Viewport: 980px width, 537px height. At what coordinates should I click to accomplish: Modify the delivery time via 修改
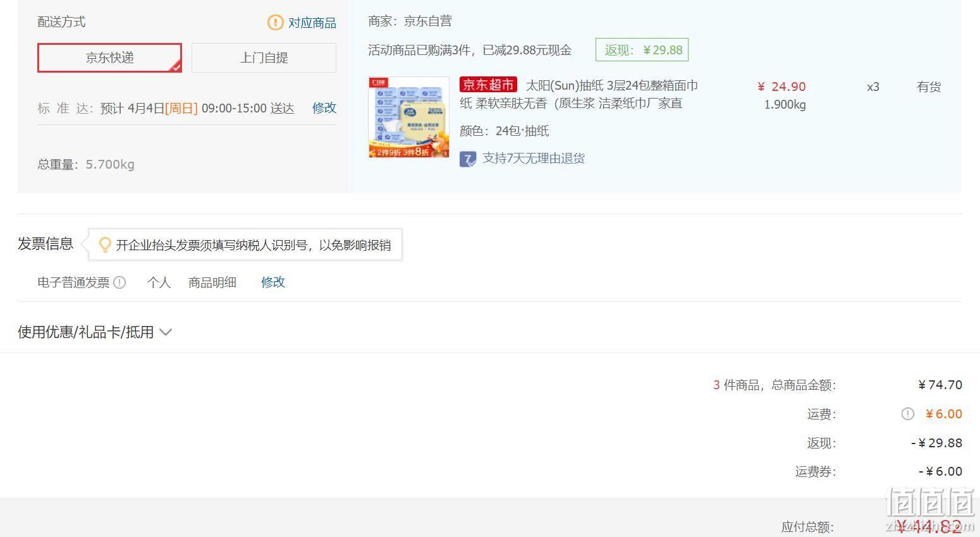[324, 108]
